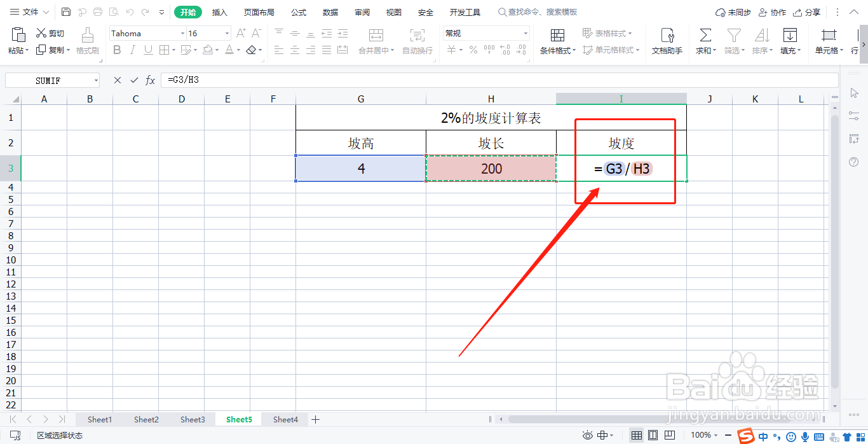Switch to the 插入 ribbon tab
Image resolution: width=868 pixels, height=444 pixels.
coord(219,11)
